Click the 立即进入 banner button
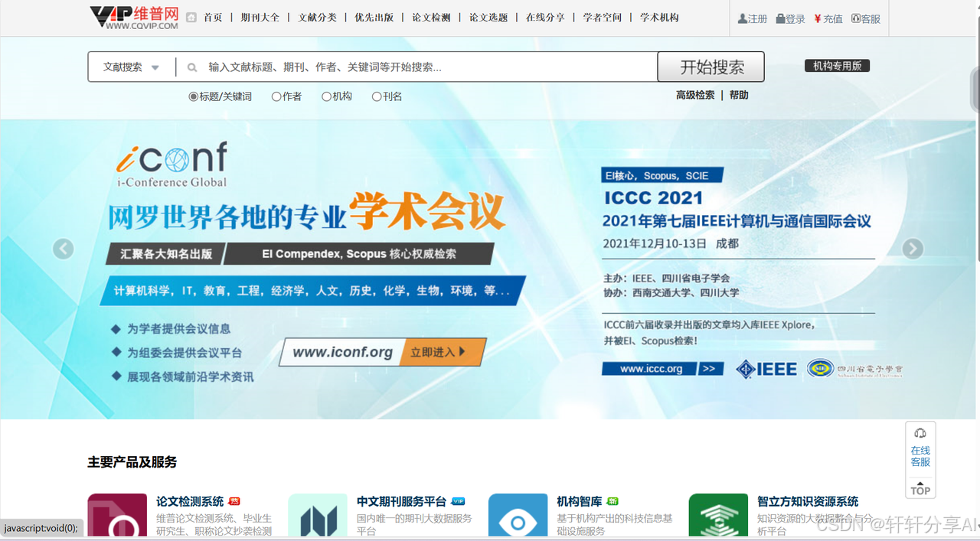980x541 pixels. point(443,352)
